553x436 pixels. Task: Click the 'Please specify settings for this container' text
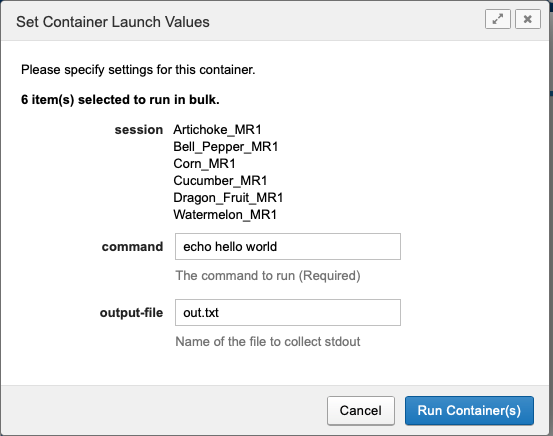click(138, 70)
